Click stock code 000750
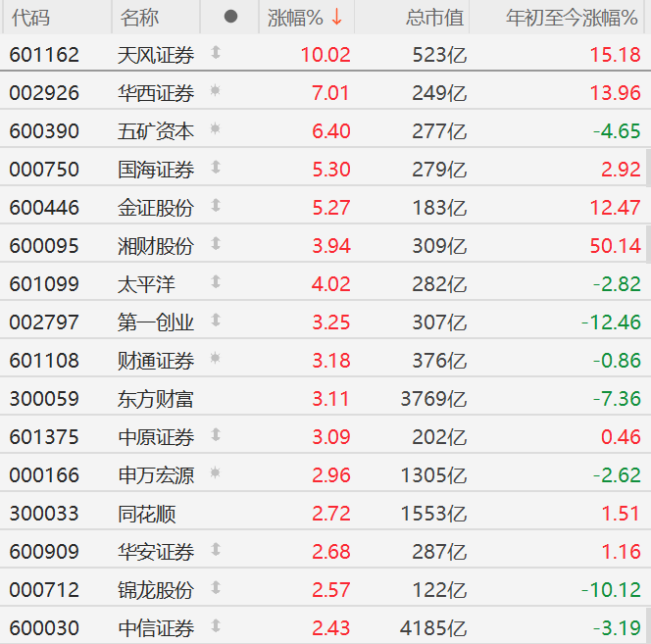651x644 pixels. point(44,170)
